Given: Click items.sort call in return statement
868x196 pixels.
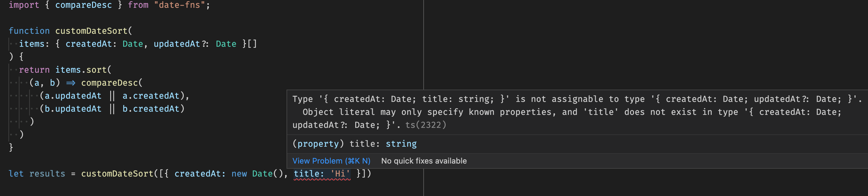Looking at the screenshot, I should (x=81, y=70).
